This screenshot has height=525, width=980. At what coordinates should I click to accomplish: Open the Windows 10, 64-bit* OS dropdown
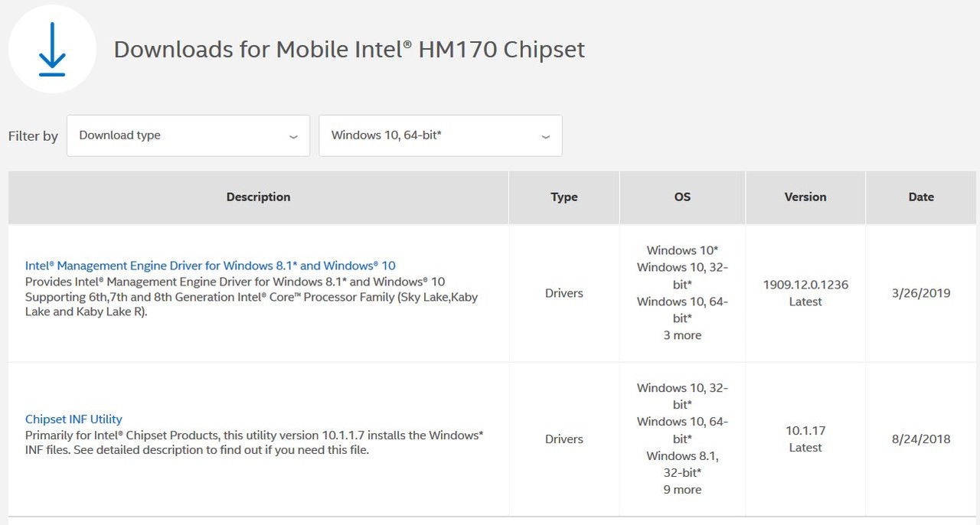point(440,135)
